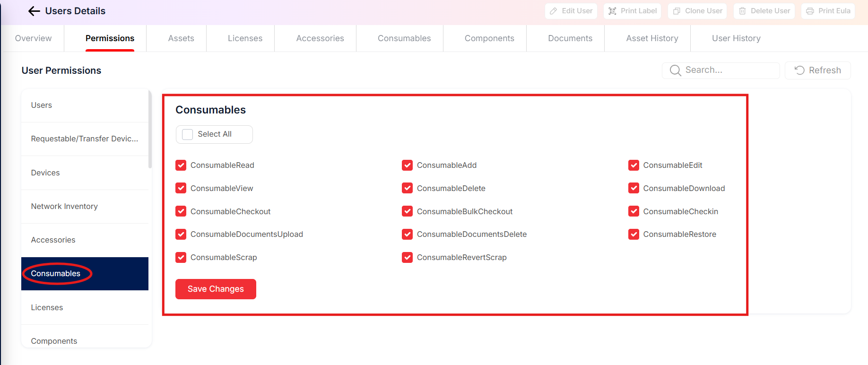The height and width of the screenshot is (365, 868).
Task: Toggle the ConsumableRestore checkbox
Action: click(634, 234)
